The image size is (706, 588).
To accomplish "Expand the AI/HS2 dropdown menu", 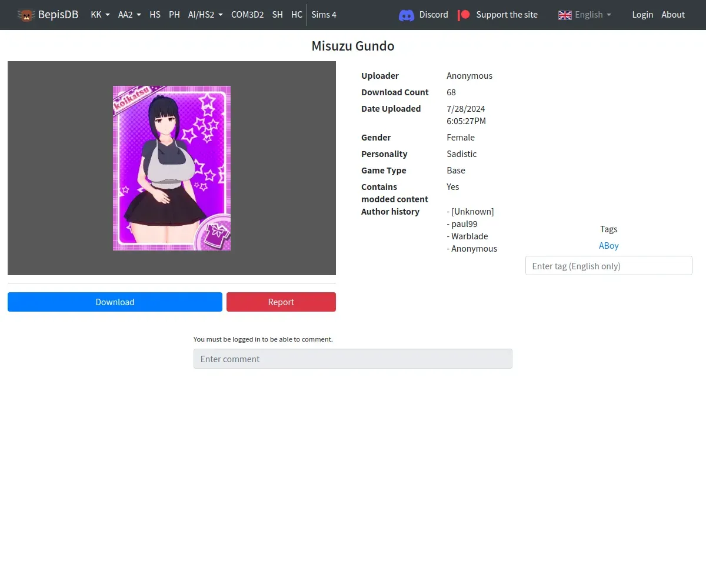I will (205, 15).
